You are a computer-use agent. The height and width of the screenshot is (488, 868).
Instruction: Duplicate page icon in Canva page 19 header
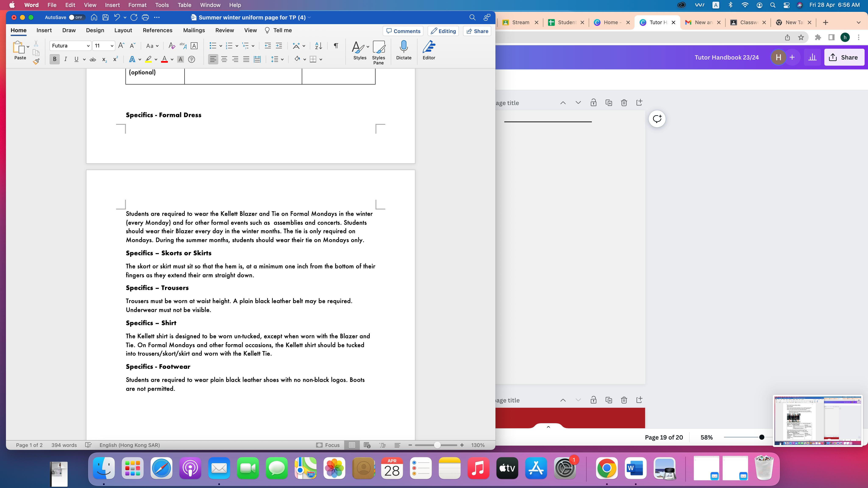pyautogui.click(x=609, y=103)
